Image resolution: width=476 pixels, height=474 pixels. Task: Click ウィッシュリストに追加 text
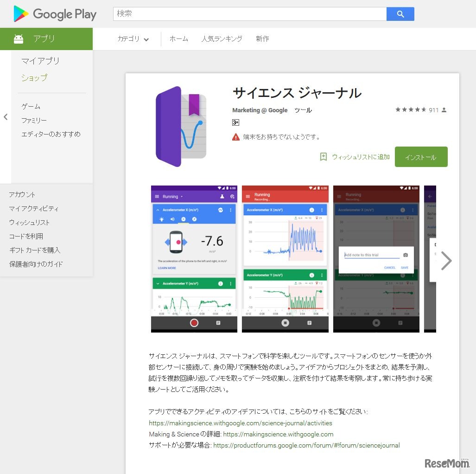pos(361,157)
